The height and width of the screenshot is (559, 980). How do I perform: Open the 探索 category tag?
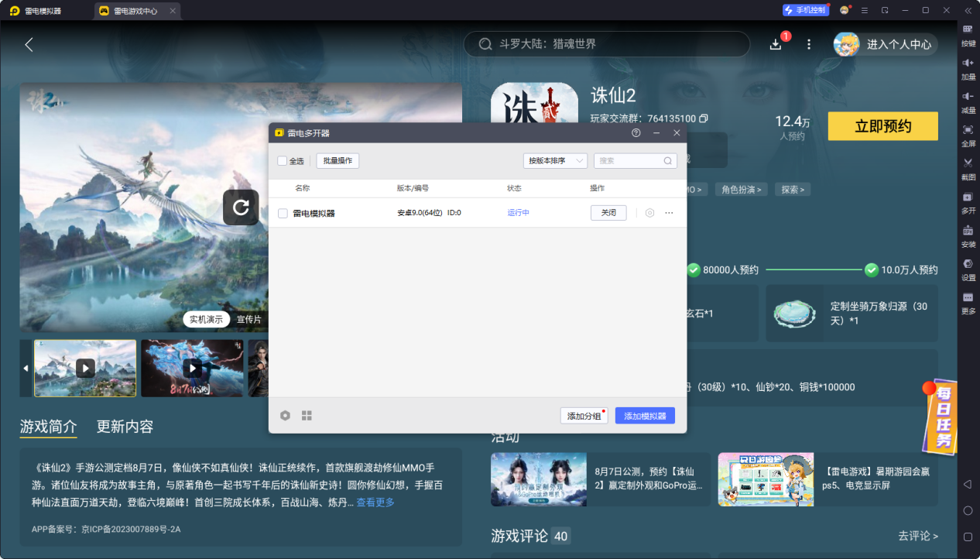(793, 189)
